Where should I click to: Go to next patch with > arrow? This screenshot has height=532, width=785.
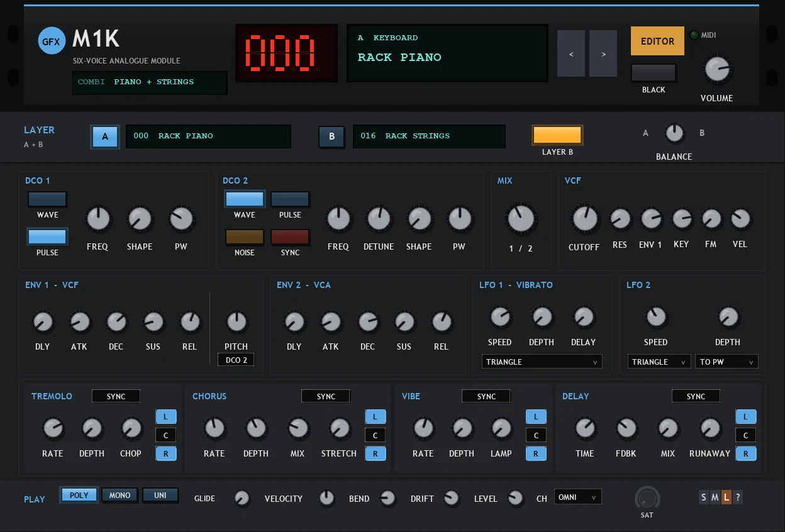coord(603,54)
